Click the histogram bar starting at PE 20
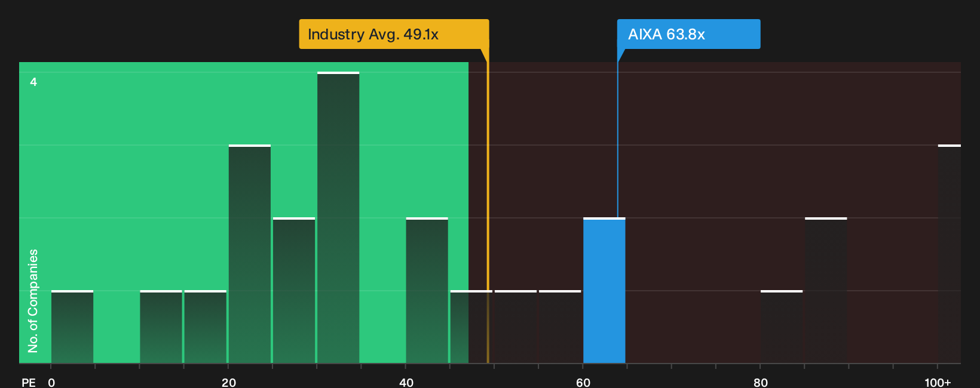 pos(250,254)
